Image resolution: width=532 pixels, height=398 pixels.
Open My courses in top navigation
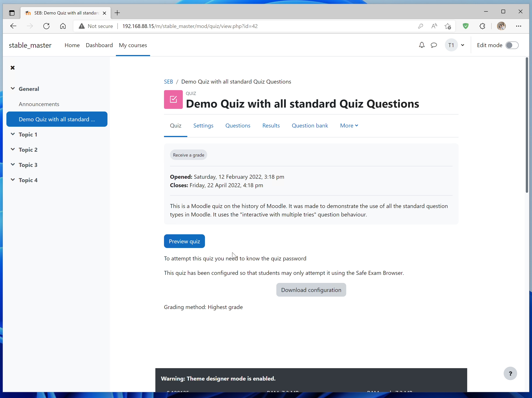[x=133, y=45]
